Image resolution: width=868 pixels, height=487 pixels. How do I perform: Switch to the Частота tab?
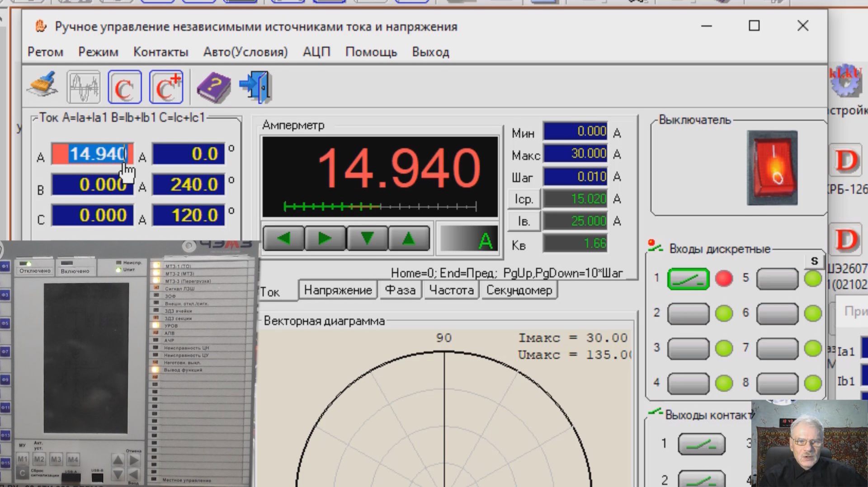451,290
